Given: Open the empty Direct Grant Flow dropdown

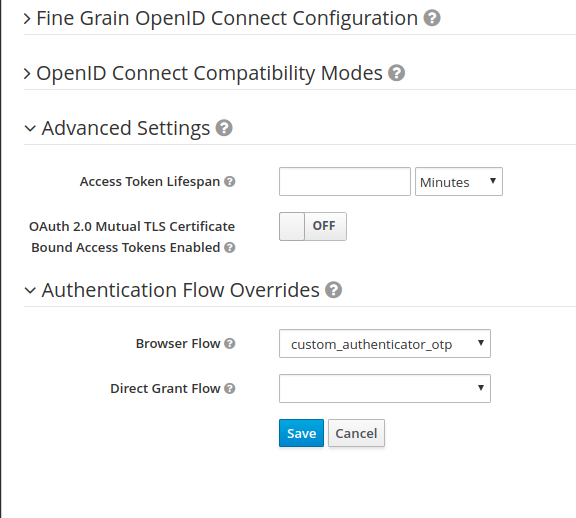Looking at the screenshot, I should tap(385, 388).
